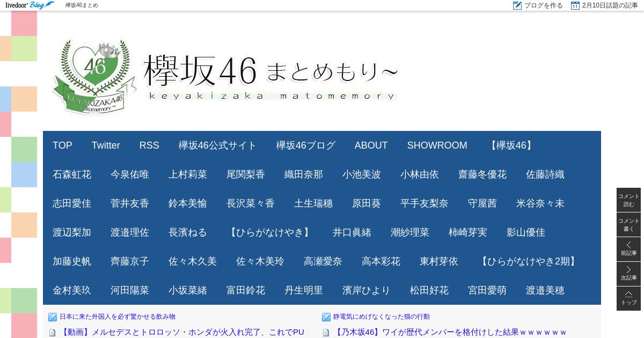
Task: Select member 齊藤京子
Action: [x=130, y=261]
